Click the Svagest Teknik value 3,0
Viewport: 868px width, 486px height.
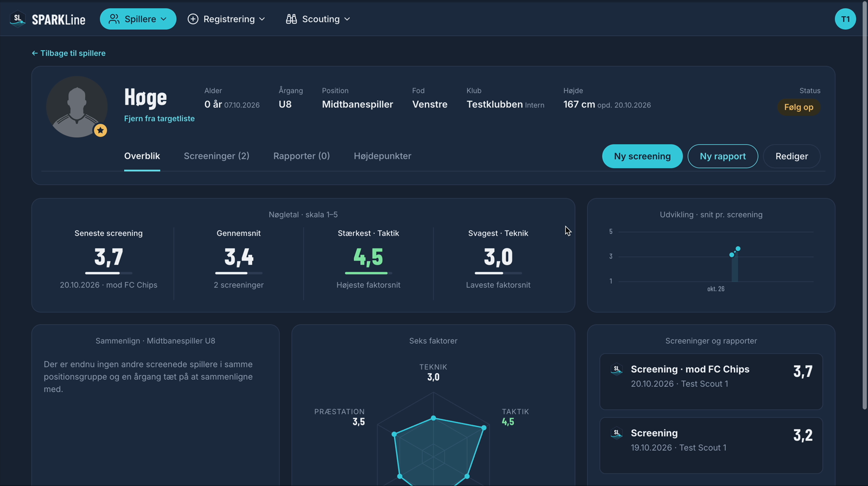point(498,257)
